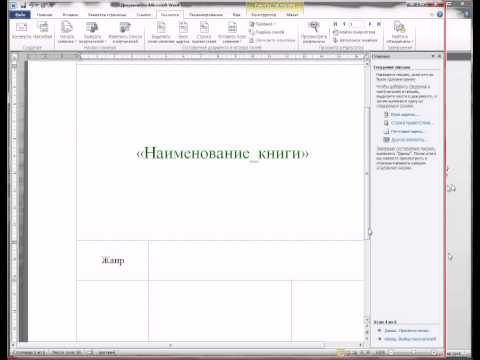This screenshot has height=360, width=480.
Task: Open the Select Recipients (Выбрать получателей) menu
Action: 92,32
